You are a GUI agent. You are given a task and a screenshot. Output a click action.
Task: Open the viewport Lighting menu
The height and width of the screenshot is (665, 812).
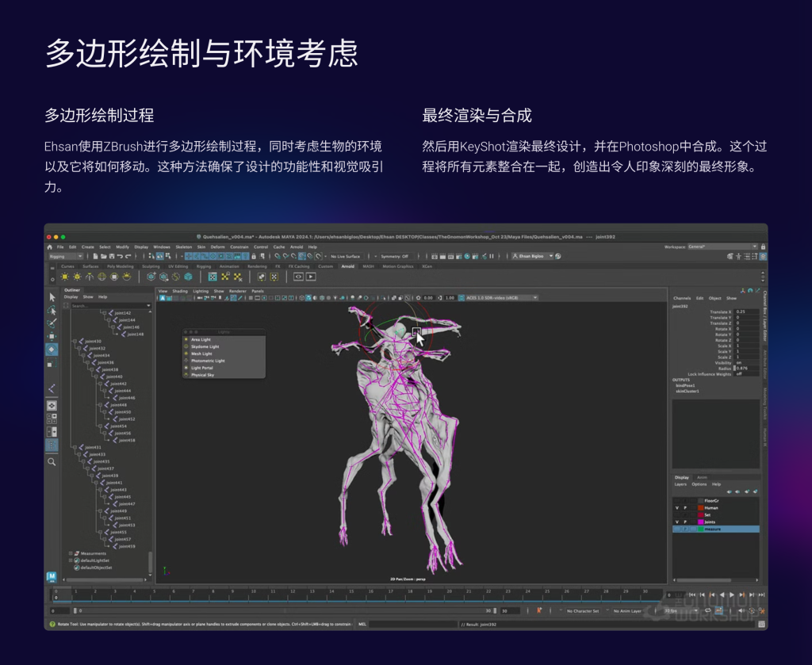[201, 292]
